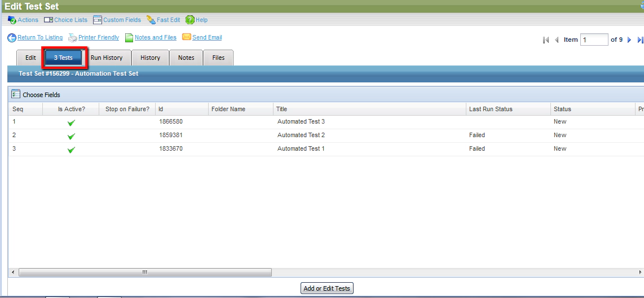Click the Choose Fields label

[42, 95]
